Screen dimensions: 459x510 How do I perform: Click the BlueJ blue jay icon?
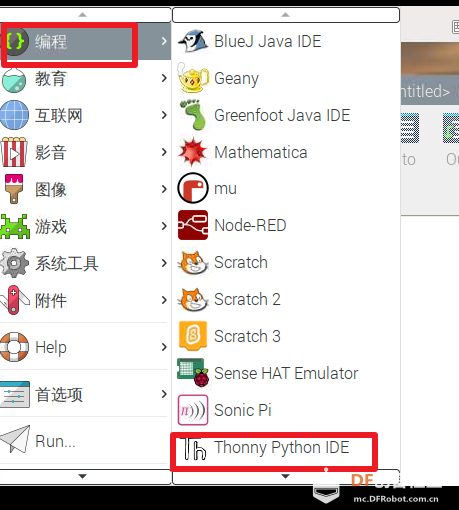click(193, 41)
